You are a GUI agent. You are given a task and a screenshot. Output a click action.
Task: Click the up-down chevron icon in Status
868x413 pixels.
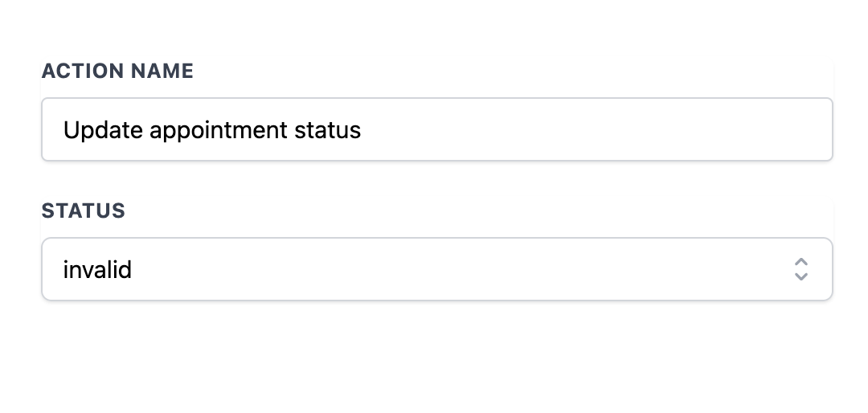801,270
